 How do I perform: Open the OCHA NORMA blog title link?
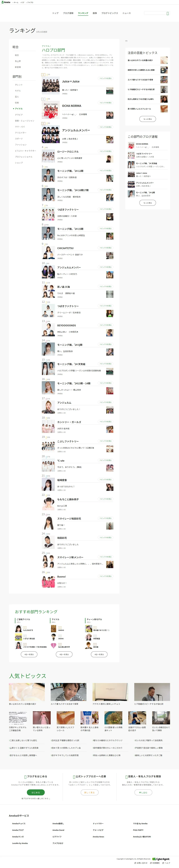[x=72, y=106]
